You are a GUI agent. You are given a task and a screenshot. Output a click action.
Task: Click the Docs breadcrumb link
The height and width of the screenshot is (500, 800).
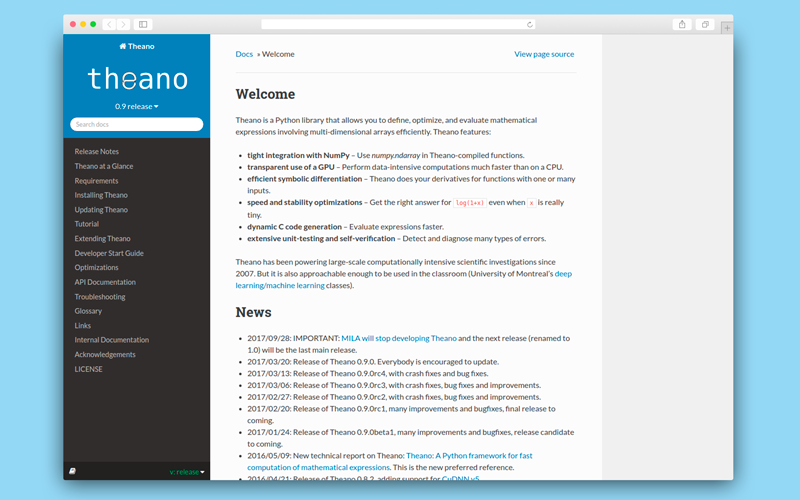pyautogui.click(x=244, y=54)
